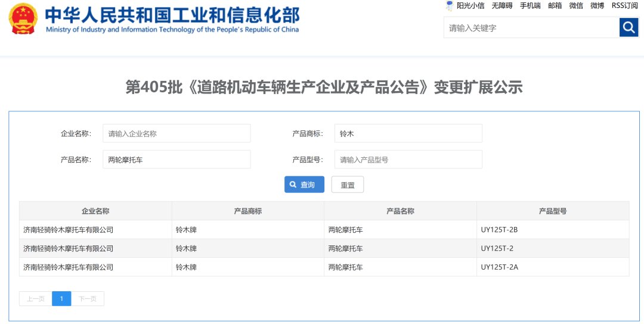
Task: Click the 企业名称 column header
Action: point(95,211)
